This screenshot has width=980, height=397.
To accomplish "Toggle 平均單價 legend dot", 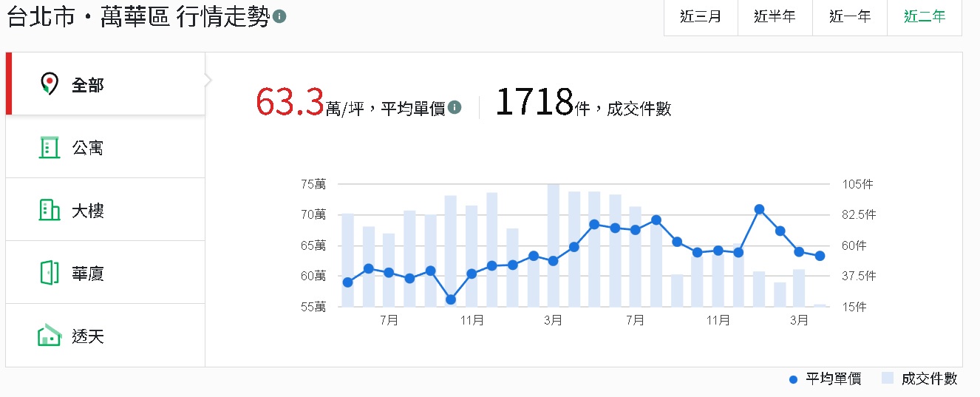I will 794,379.
